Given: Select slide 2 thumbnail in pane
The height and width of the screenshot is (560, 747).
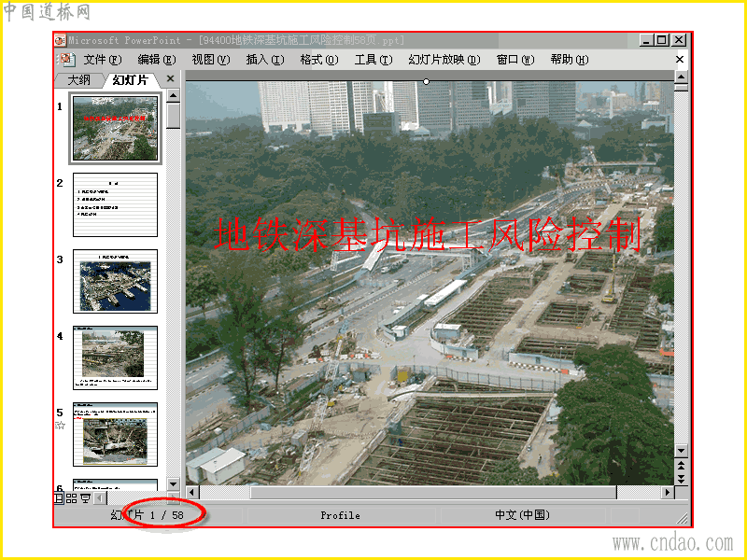Looking at the screenshot, I should coord(115,204).
